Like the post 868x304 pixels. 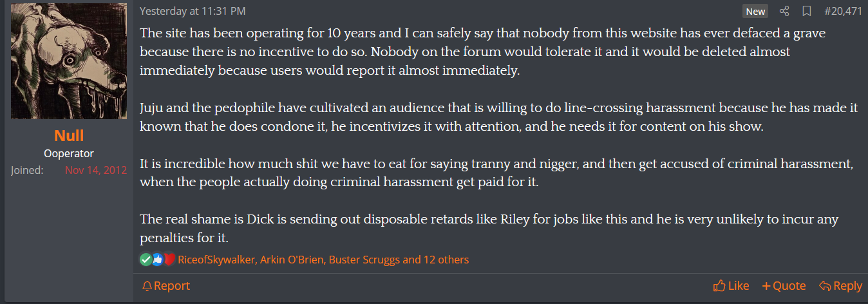731,285
